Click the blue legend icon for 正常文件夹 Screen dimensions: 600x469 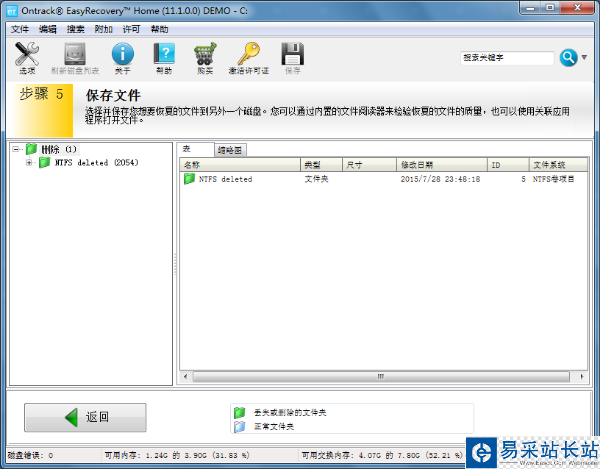(240, 426)
